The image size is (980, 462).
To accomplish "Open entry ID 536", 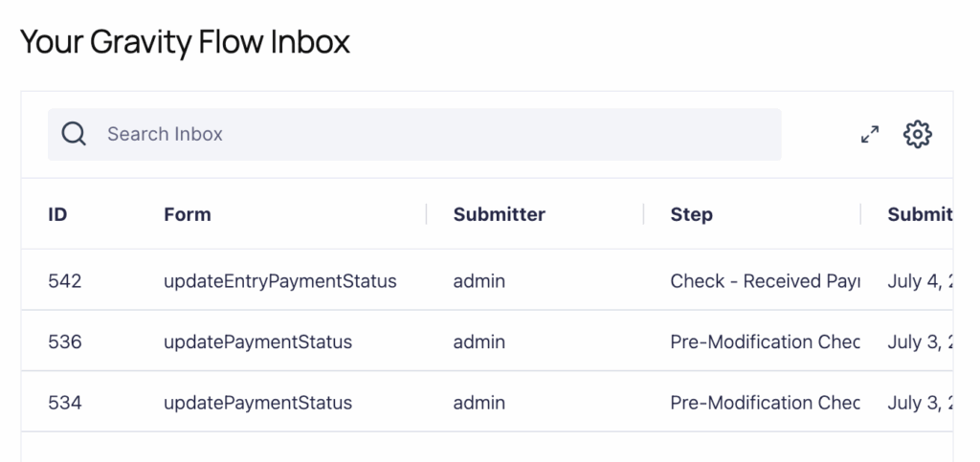I will [x=65, y=341].
